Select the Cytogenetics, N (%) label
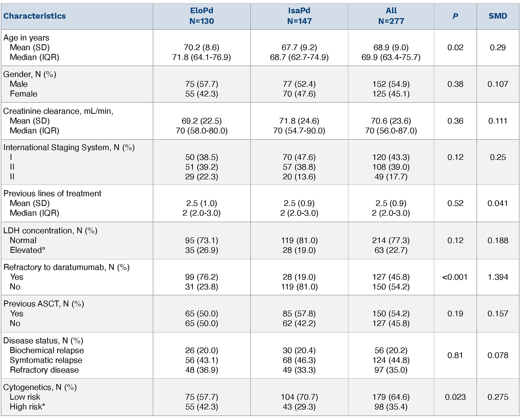 [x=40, y=387]
